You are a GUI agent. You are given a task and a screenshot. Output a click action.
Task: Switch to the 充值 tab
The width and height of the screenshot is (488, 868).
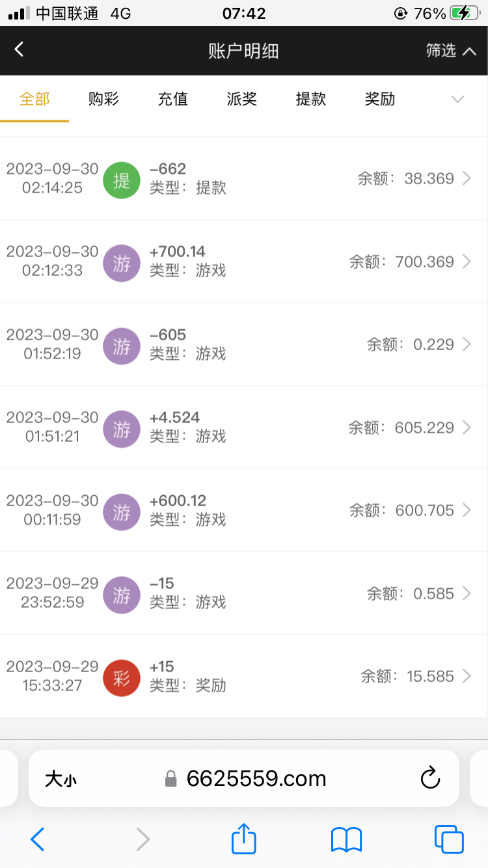pos(173,99)
